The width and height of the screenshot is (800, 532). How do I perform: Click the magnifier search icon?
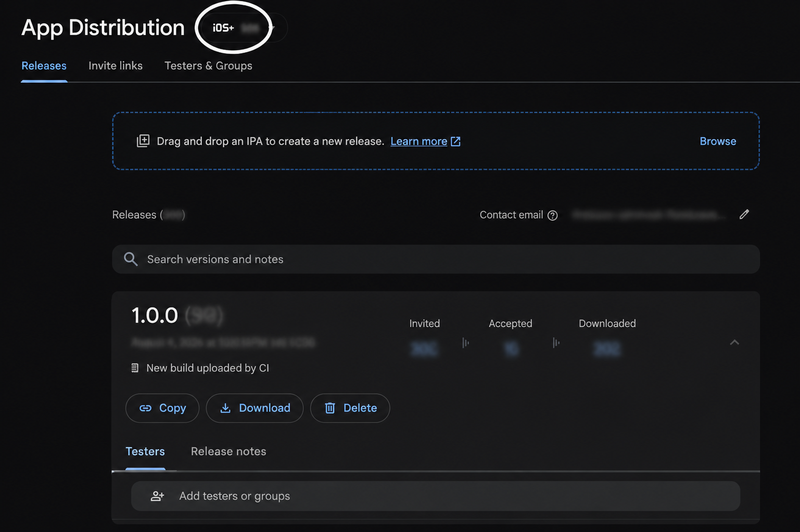131,259
